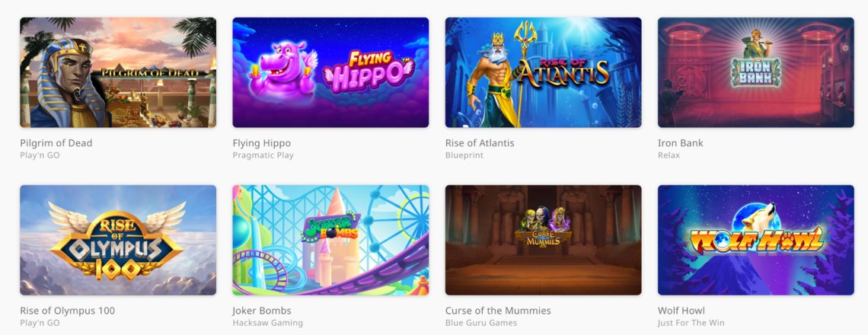
Task: Open the Curse of the Mummies thumbnail
Action: click(x=543, y=241)
